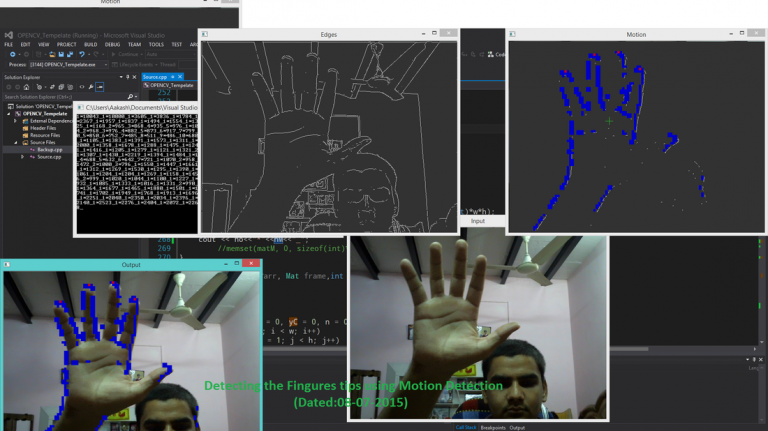Open the TOOLS menu
The width and height of the screenshot is (768, 431).
(157, 45)
